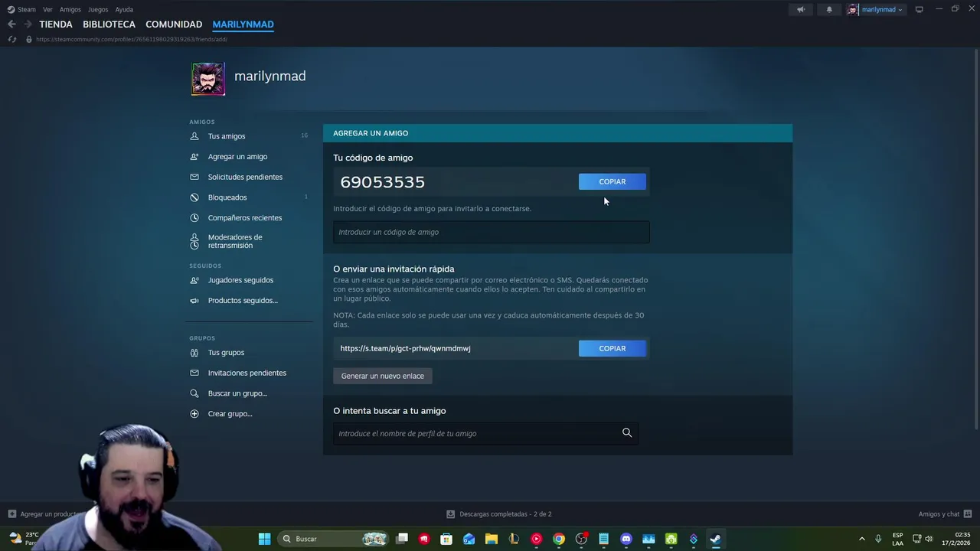Image resolution: width=980 pixels, height=551 pixels.
Task: Go back with the left arrow
Action: coord(11,24)
